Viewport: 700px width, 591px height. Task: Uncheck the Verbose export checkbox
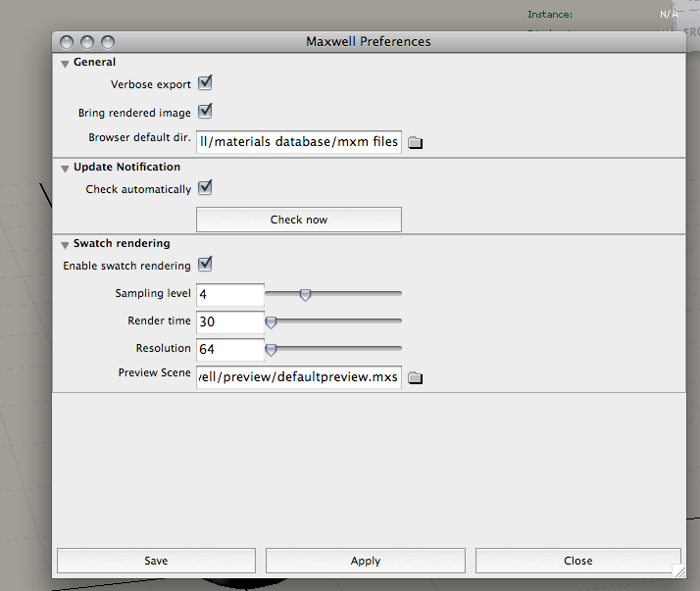tap(205, 82)
